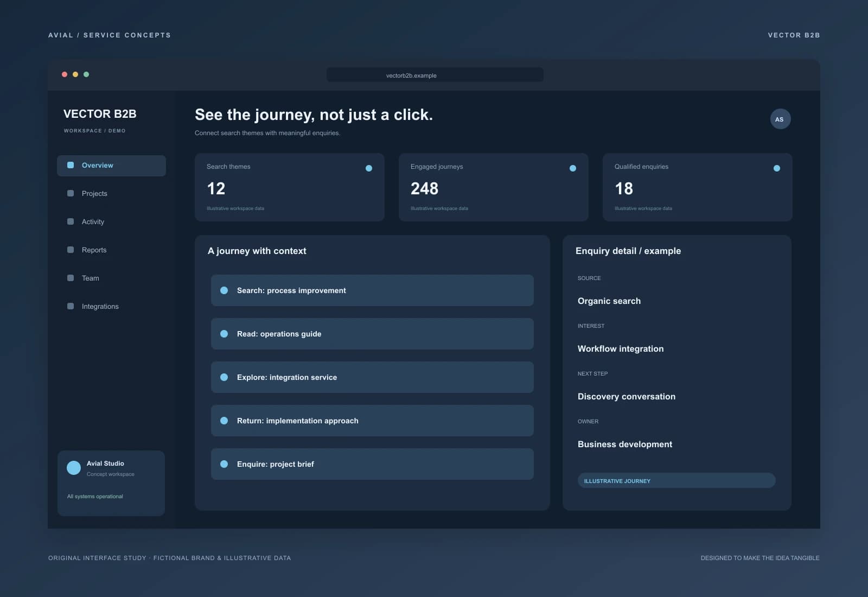
Task: Click the Business development owner value
Action: (x=625, y=444)
